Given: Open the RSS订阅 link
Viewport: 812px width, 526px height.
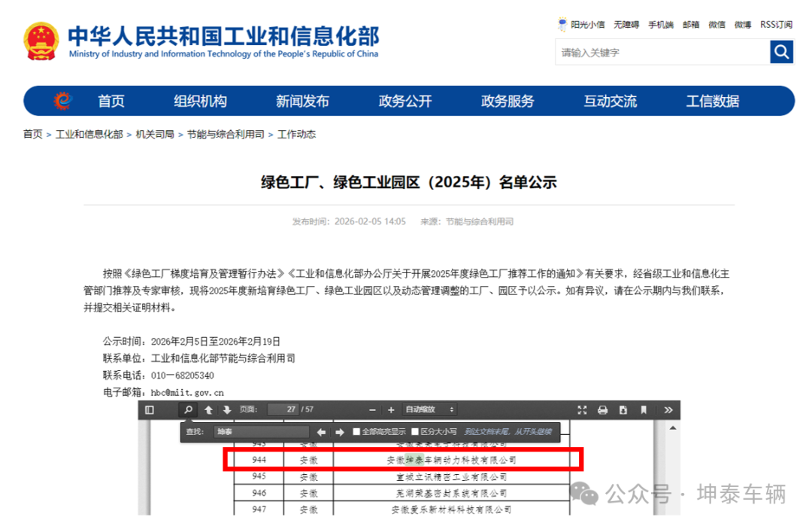Looking at the screenshot, I should [x=776, y=25].
